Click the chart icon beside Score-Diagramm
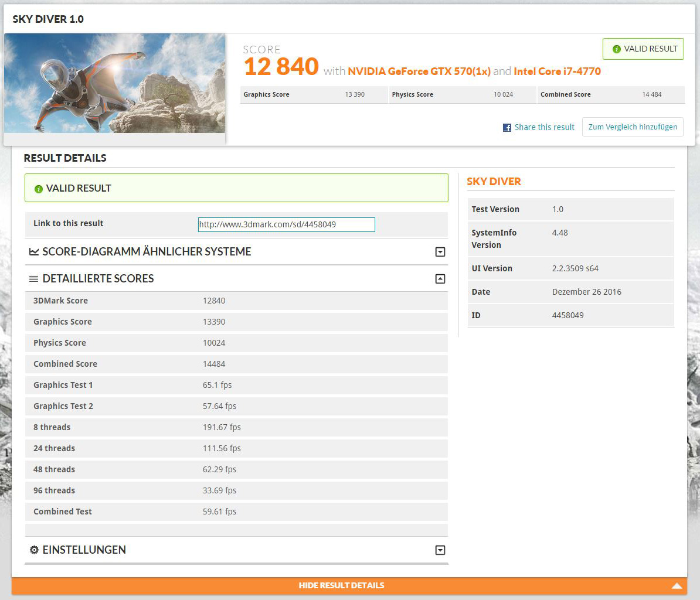 pyautogui.click(x=34, y=252)
